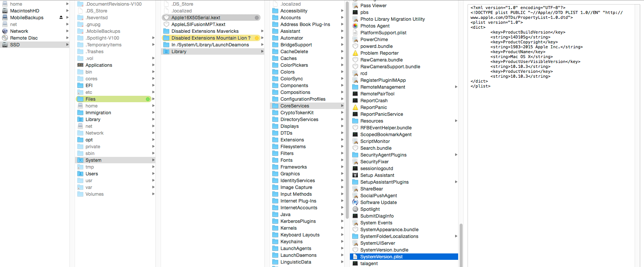Select the LaunchDaemons folder

pyautogui.click(x=307, y=255)
